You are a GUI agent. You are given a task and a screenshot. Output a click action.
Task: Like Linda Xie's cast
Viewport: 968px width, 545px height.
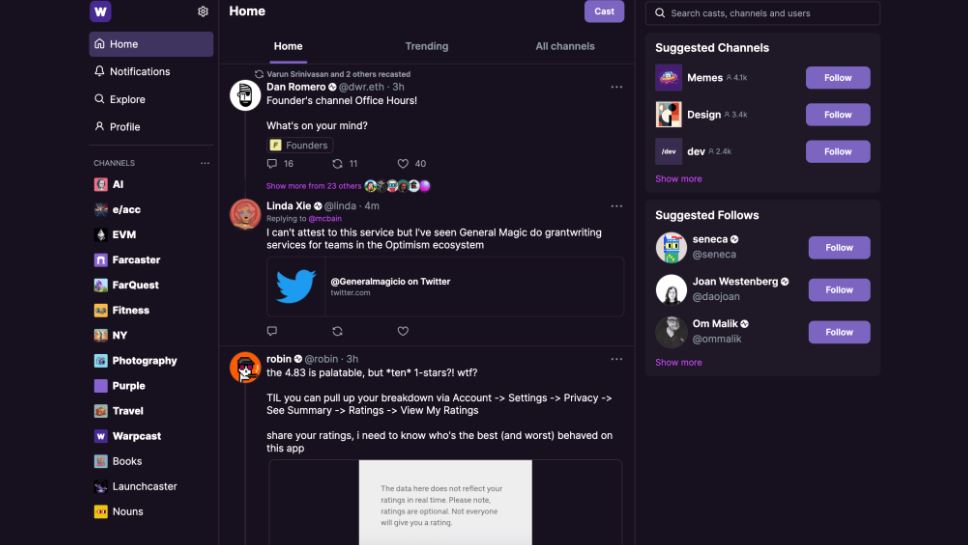pyautogui.click(x=403, y=331)
